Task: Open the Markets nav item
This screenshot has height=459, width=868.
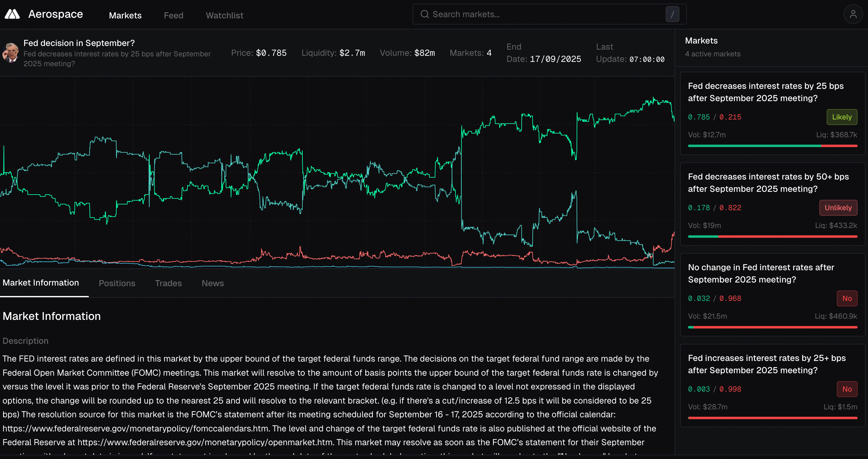Action: click(x=125, y=16)
